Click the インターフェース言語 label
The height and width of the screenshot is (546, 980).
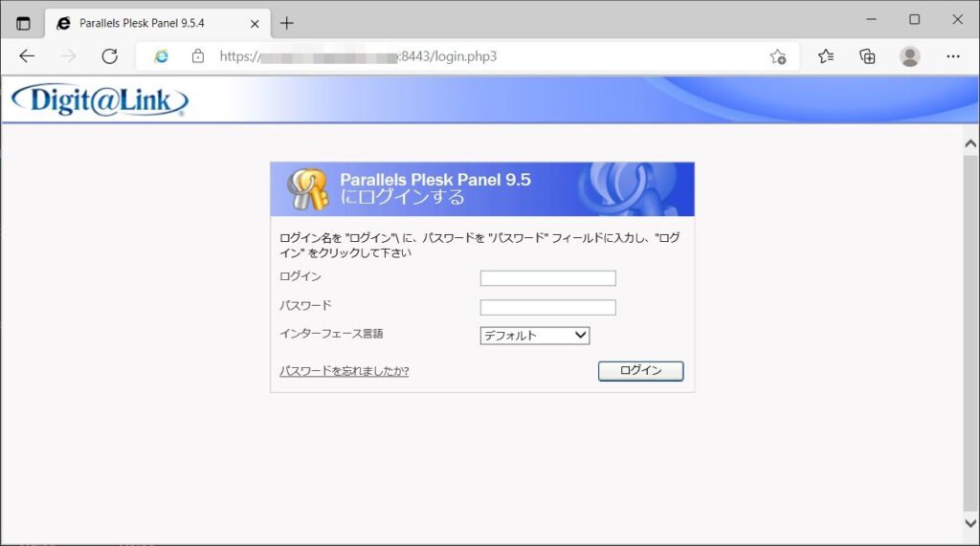[331, 334]
